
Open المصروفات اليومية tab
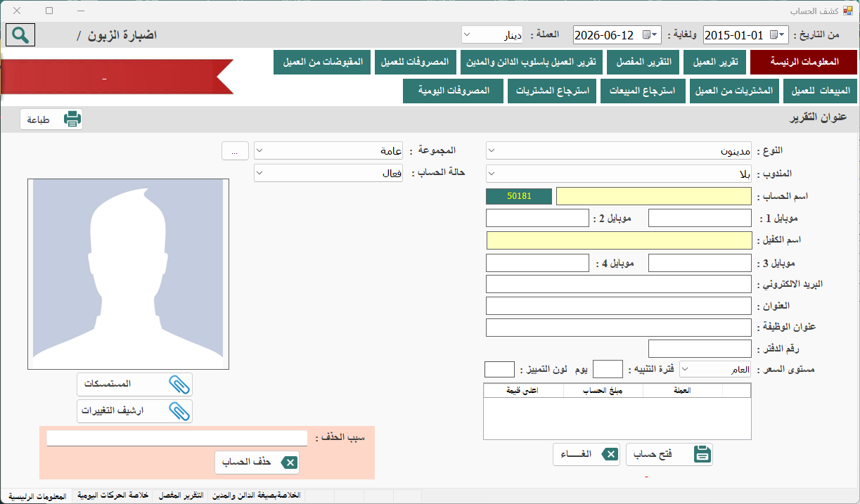coord(454,91)
